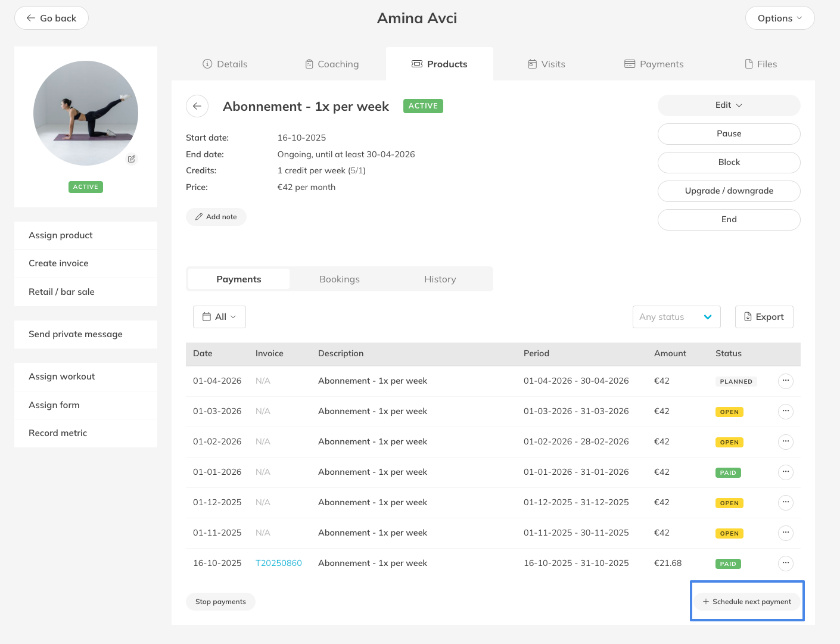Expand the All date range filter
840x644 pixels.
coord(219,317)
